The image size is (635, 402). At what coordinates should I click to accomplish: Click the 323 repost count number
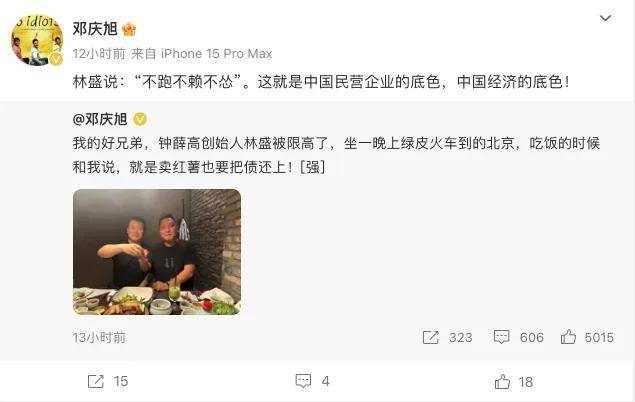[x=460, y=338]
